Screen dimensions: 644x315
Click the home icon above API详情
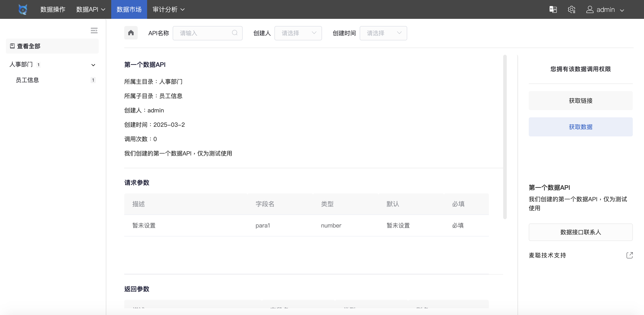(x=131, y=33)
